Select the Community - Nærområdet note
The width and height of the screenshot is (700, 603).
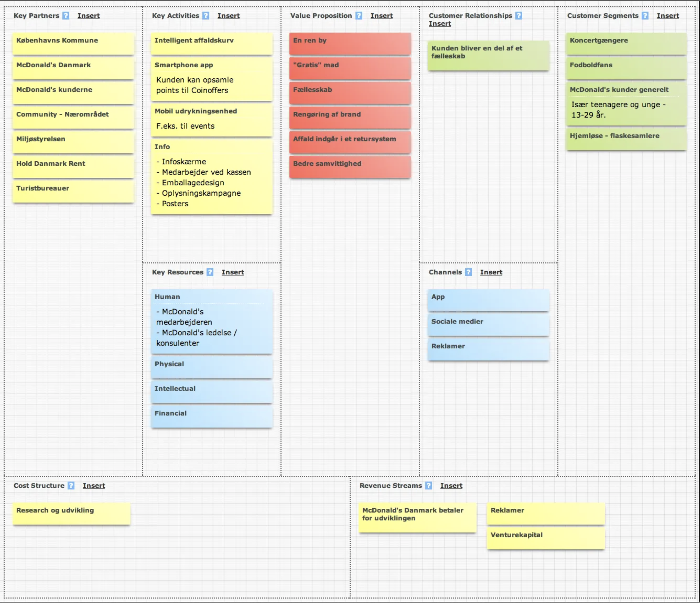[73, 118]
